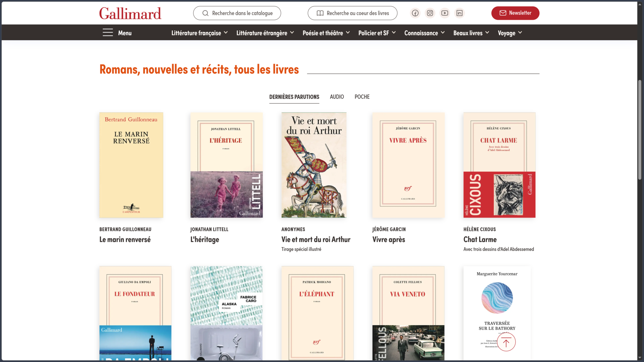Subscribe via the Newsletter button

[515, 13]
